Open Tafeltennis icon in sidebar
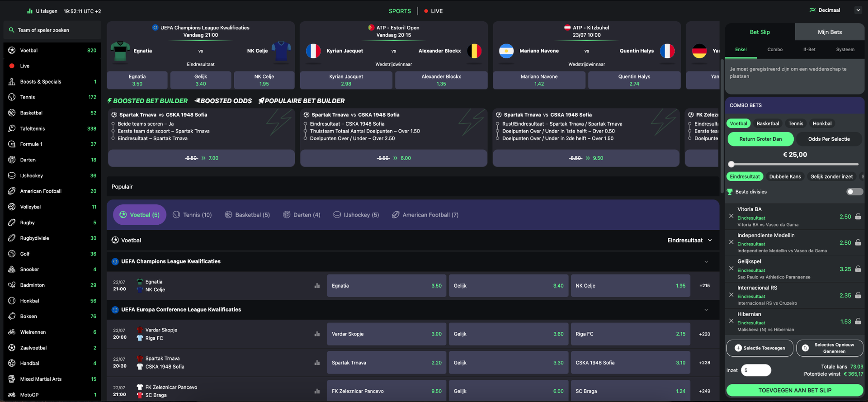This screenshot has height=402, width=868. point(12,128)
